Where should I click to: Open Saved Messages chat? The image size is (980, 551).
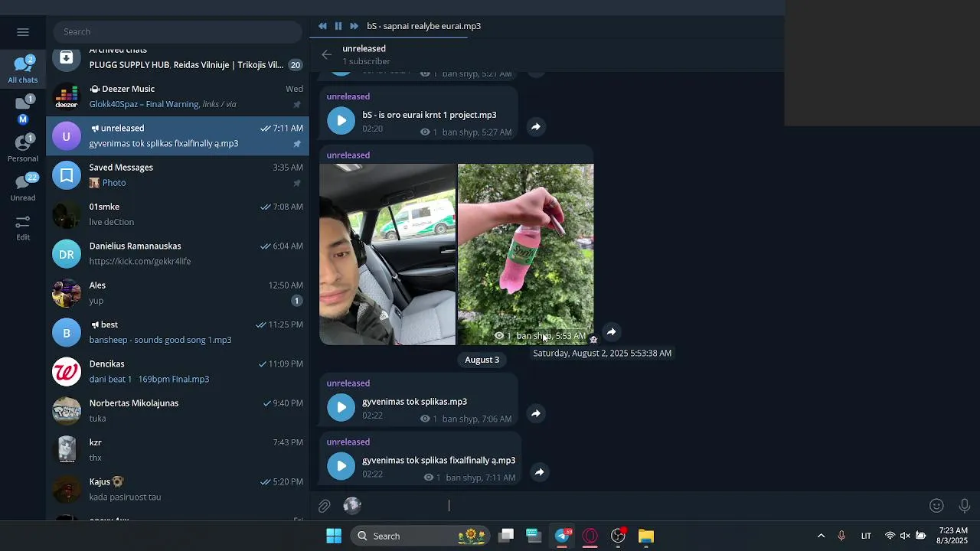178,175
